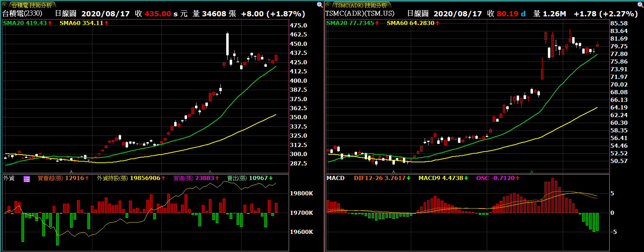Screen dimensions: 644x252
Task: Click the volume value 34608
Action: [214, 14]
